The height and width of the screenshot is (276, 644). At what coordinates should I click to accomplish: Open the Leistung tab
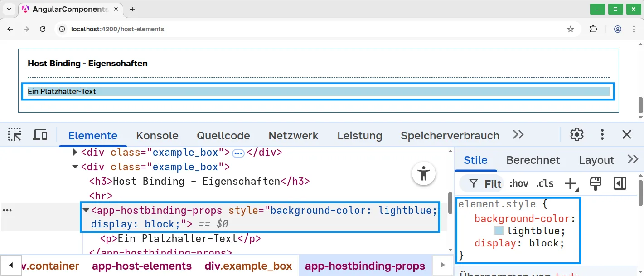click(359, 135)
